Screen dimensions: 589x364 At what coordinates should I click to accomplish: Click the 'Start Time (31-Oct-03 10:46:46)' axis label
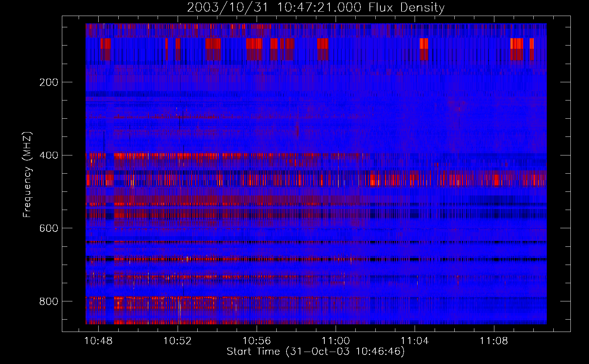(x=316, y=352)
